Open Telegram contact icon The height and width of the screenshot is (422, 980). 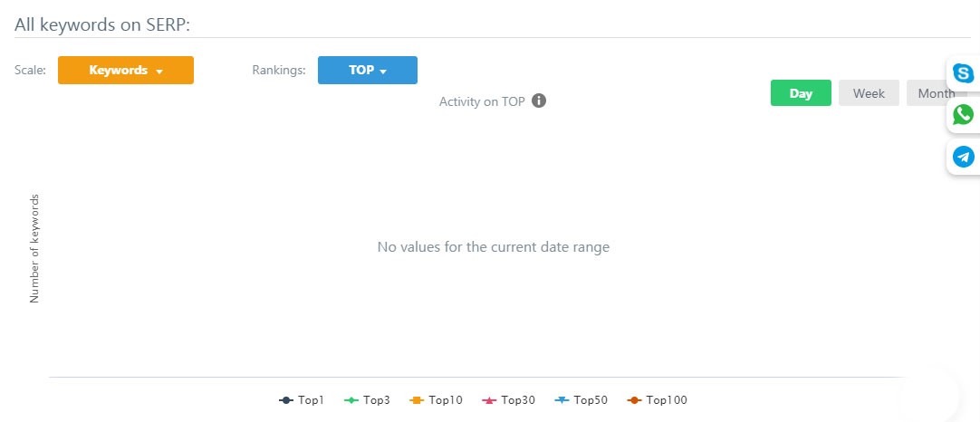pyautogui.click(x=963, y=157)
